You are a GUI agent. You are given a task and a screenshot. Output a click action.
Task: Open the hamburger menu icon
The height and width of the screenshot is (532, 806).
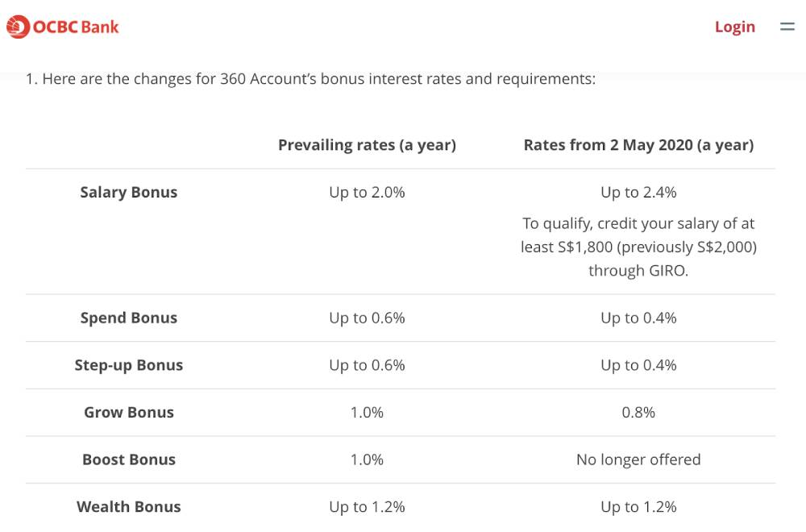click(x=787, y=27)
